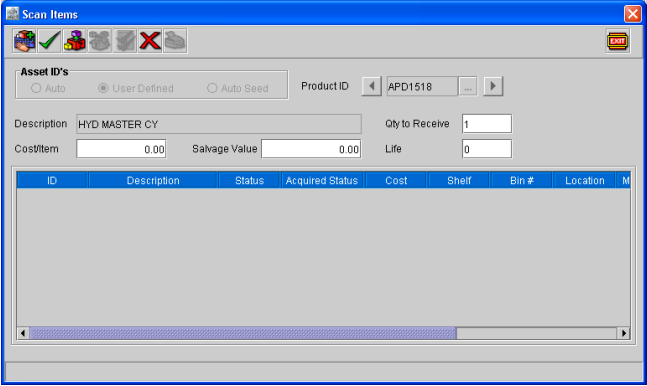
Task: Click the Qty to Receive field
Action: click(487, 124)
